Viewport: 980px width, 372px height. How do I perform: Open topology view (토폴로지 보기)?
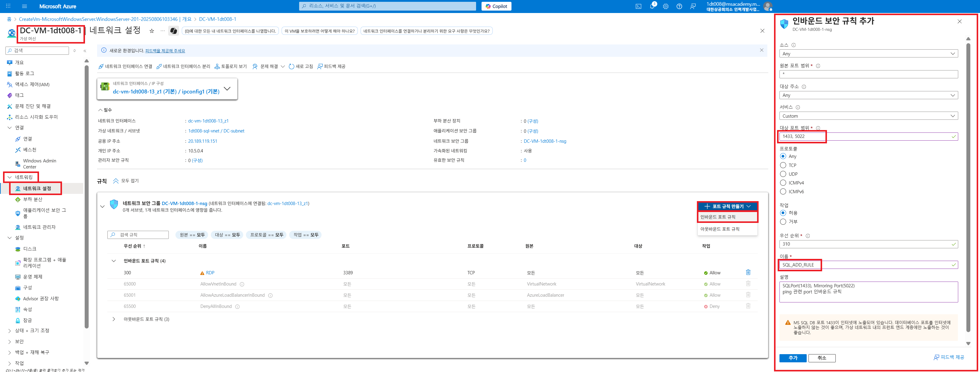click(x=230, y=67)
